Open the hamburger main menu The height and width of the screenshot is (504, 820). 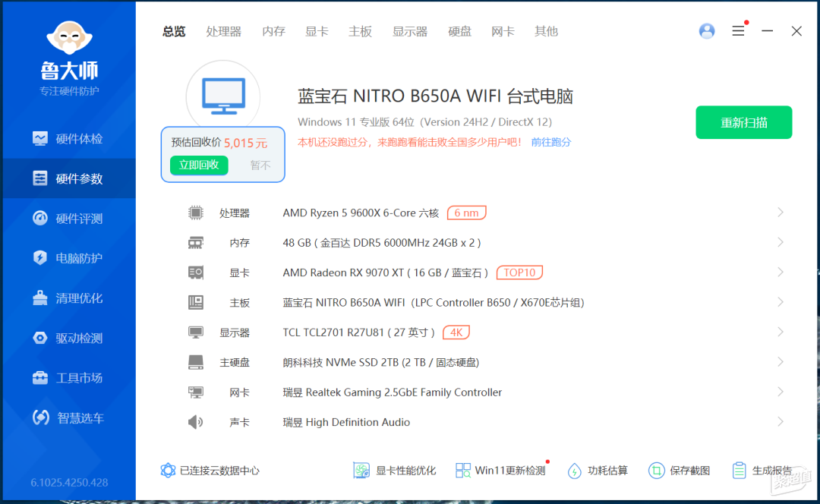tap(738, 31)
